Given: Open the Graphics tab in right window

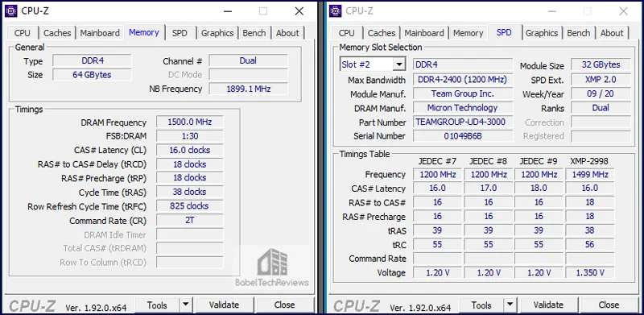Looking at the screenshot, I should (542, 33).
